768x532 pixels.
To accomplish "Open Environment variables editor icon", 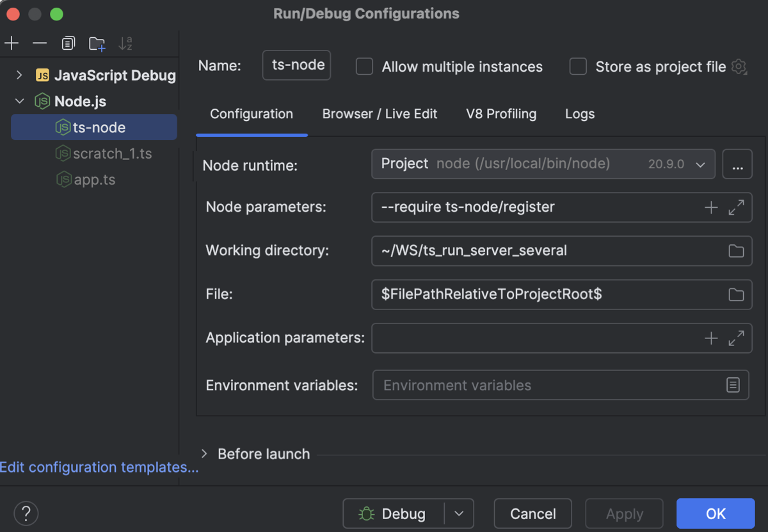I will (x=733, y=385).
